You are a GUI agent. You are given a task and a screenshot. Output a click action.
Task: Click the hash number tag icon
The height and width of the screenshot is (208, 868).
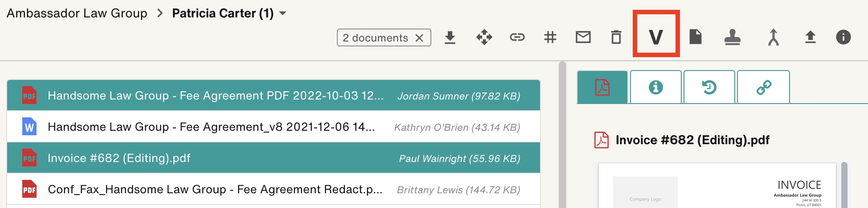click(550, 37)
